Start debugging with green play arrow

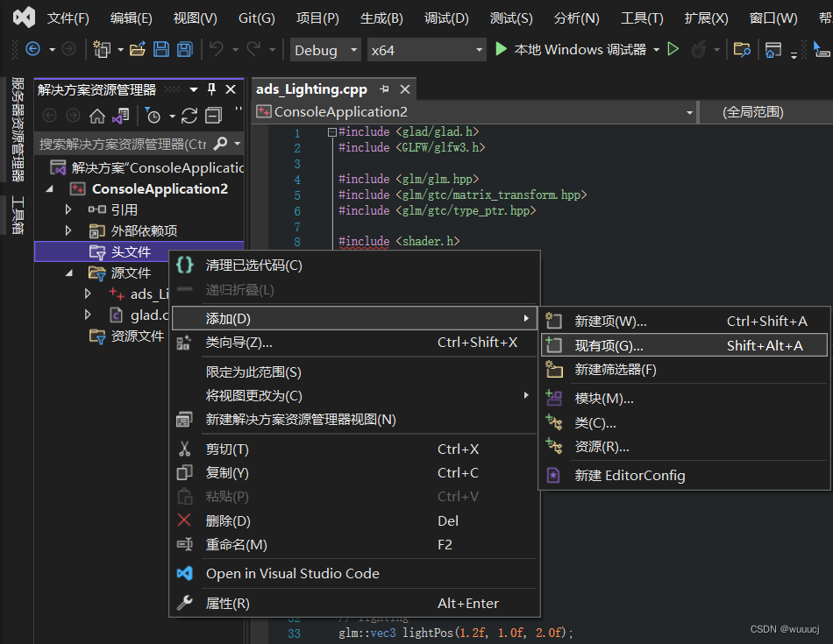point(501,49)
